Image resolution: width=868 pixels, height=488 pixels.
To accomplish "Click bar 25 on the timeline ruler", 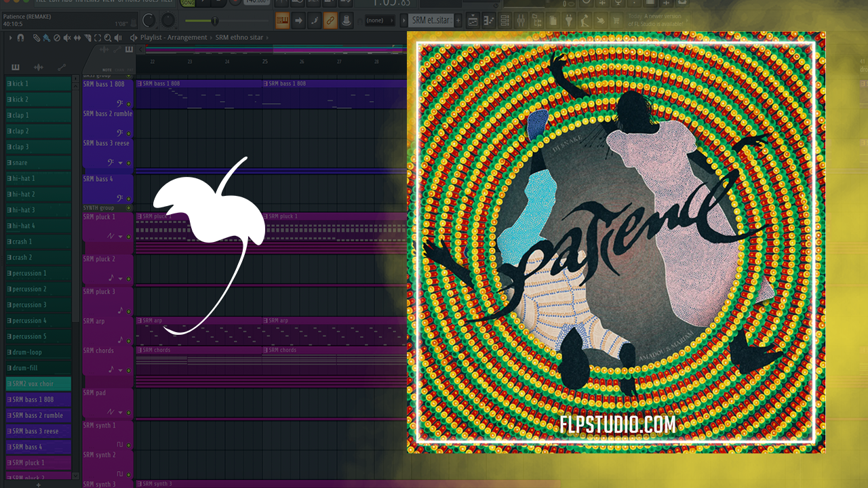I will tap(264, 62).
